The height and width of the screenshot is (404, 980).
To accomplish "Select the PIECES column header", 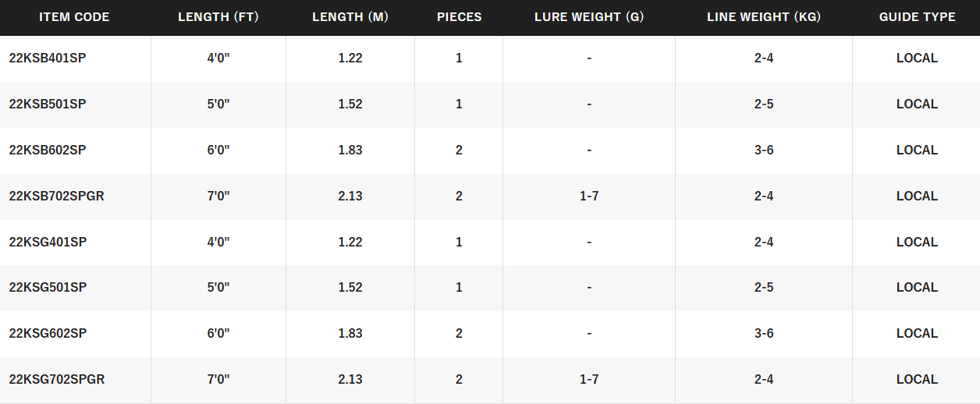I will pos(459,17).
